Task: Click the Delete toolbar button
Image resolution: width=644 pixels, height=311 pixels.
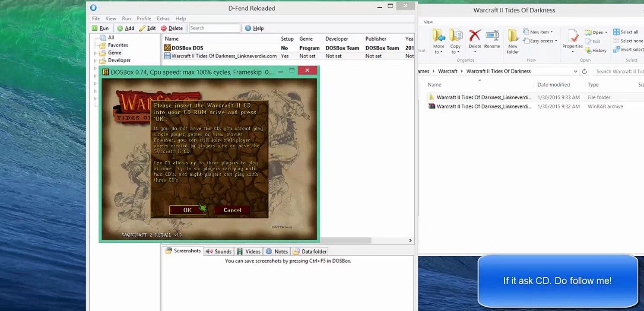Action: (x=171, y=29)
